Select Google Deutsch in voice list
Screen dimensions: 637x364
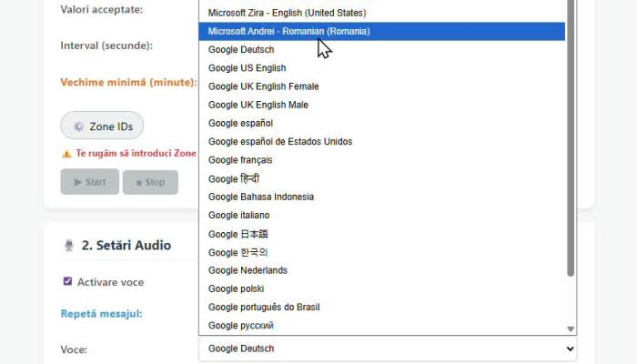[382, 49]
